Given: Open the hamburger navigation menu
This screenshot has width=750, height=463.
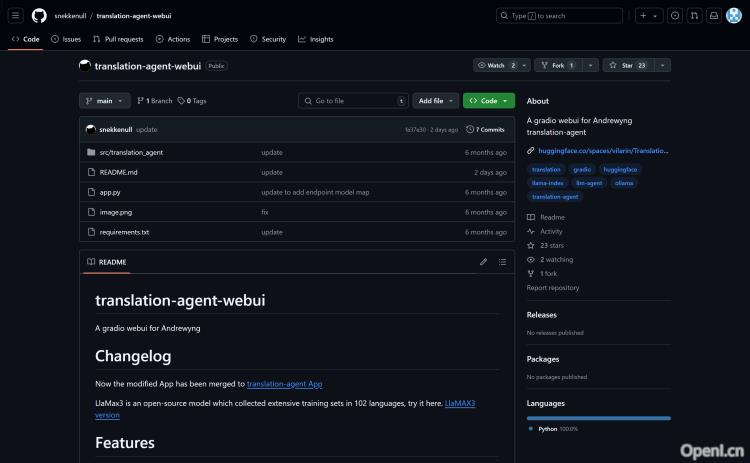Looking at the screenshot, I should [15, 16].
